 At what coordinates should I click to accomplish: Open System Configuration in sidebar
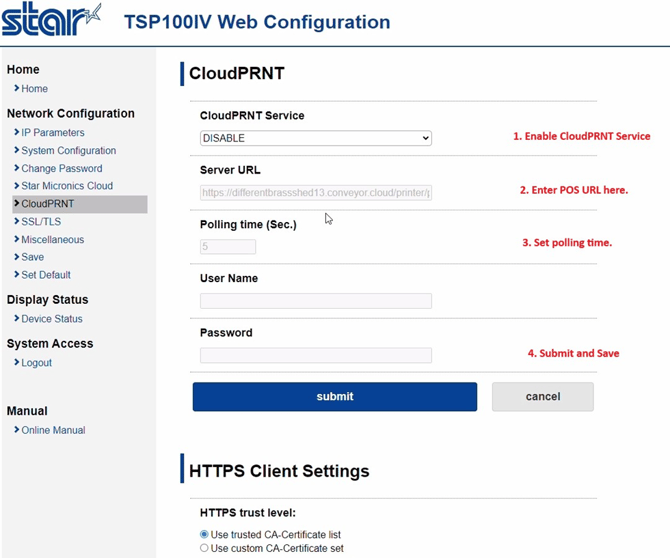click(x=68, y=150)
